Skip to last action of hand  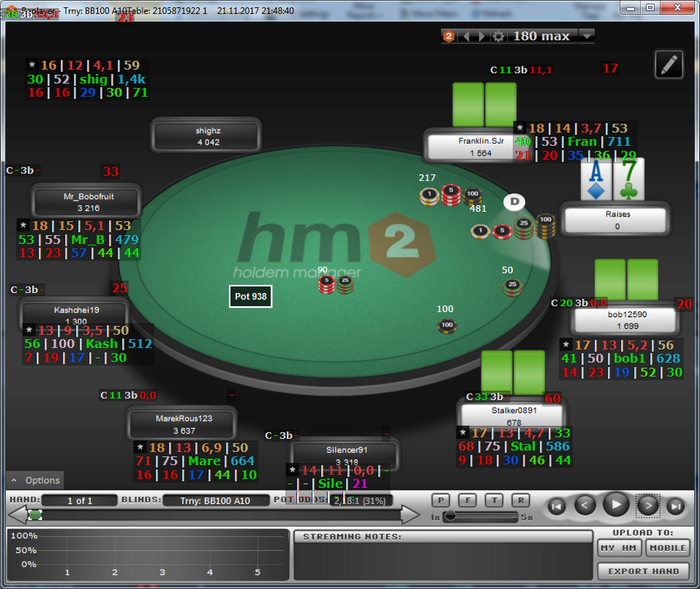point(676,506)
